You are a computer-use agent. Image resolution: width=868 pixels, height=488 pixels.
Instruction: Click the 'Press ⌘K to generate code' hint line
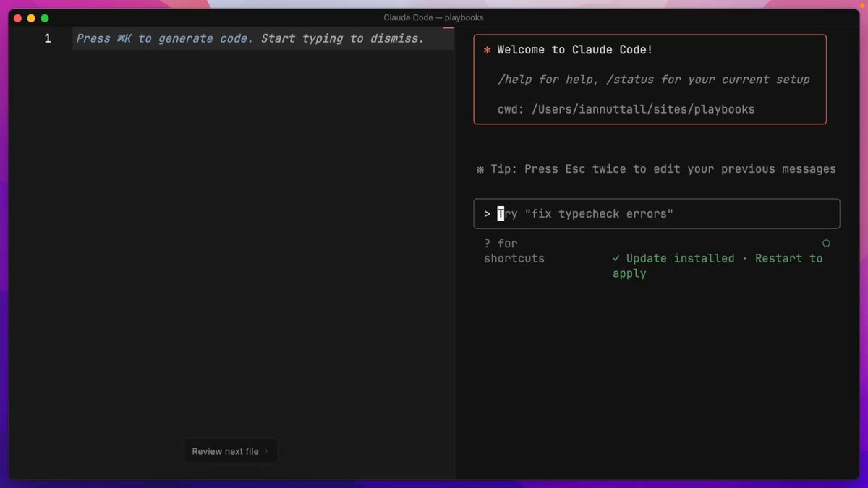[x=250, y=38]
